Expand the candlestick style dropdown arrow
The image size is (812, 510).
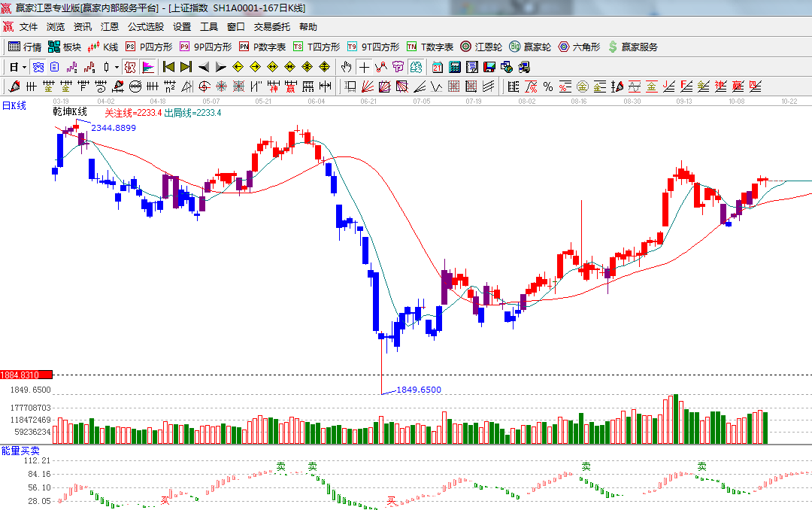point(117,67)
